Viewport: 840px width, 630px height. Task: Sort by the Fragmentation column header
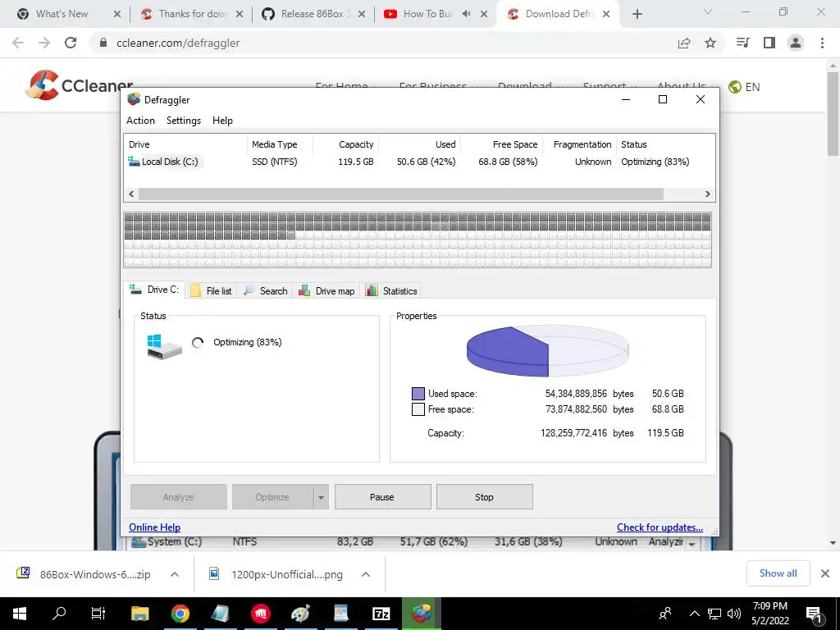click(x=579, y=144)
